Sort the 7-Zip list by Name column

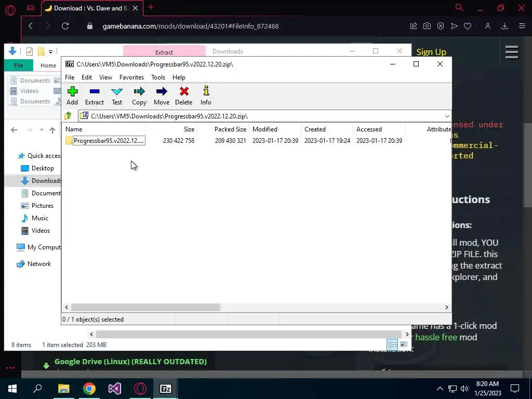(104, 129)
